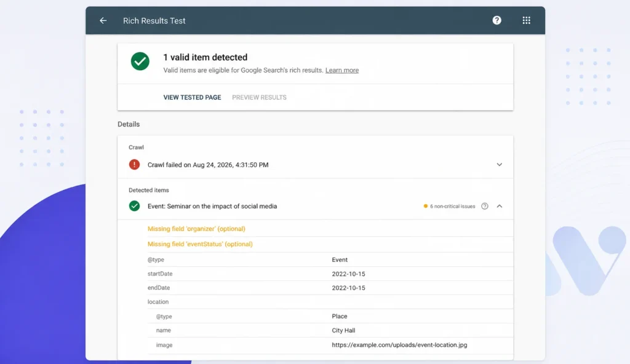Image resolution: width=630 pixels, height=364 pixels.
Task: Click Event: Seminar on the impact title
Action: pyautogui.click(x=212, y=206)
